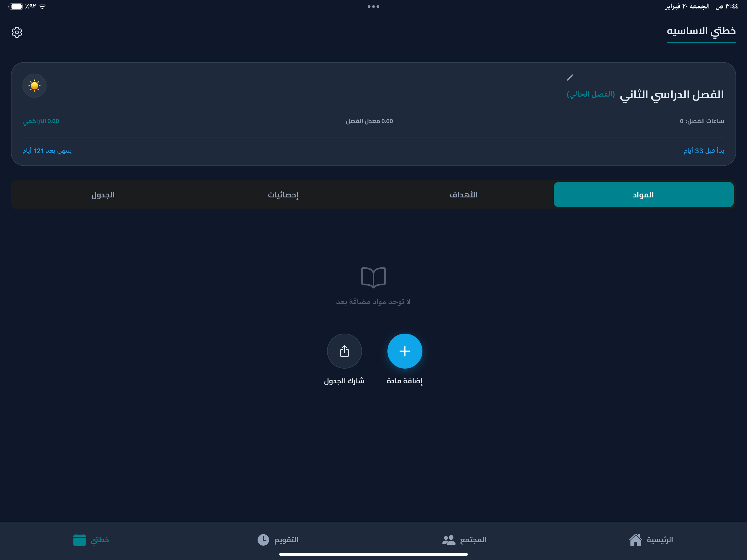This screenshot has height=560, width=747.
Task: Open the إحصائيات tab
Action: coord(283,194)
